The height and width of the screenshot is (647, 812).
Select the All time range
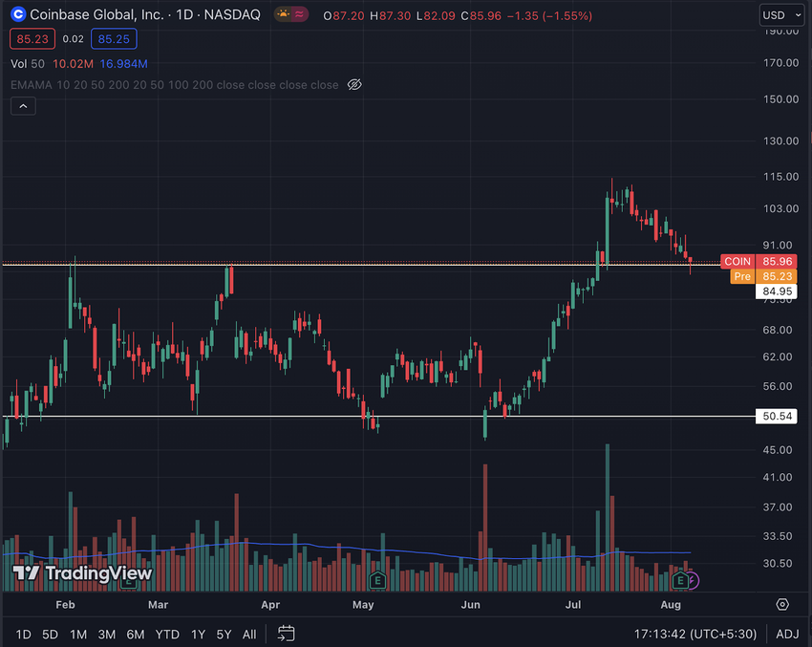[249, 634]
